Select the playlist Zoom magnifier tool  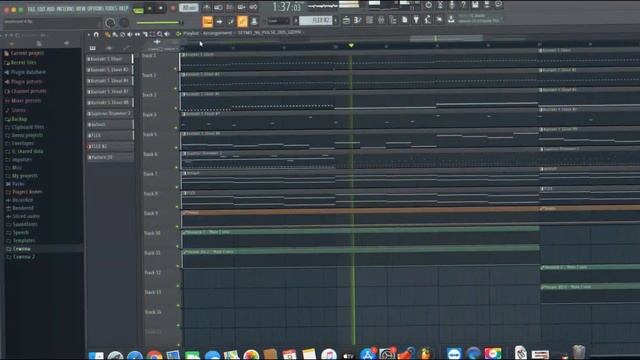(x=160, y=35)
